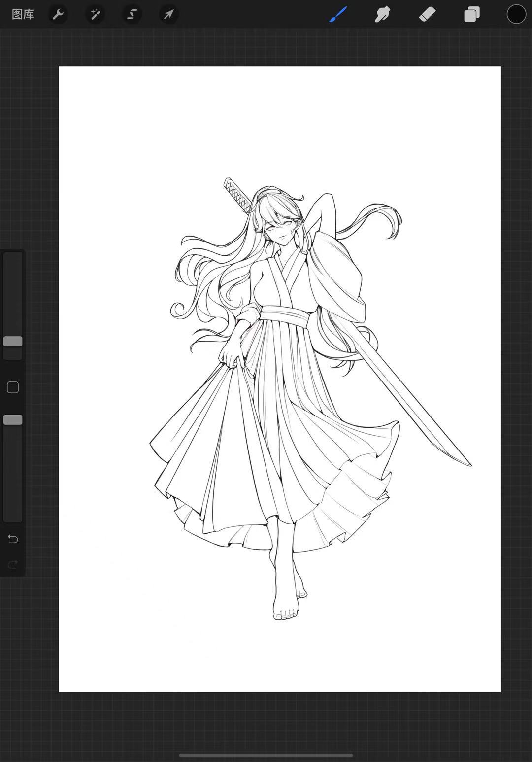Tap the home indicator bar at bottom
The height and width of the screenshot is (762, 532).
pyautogui.click(x=266, y=755)
